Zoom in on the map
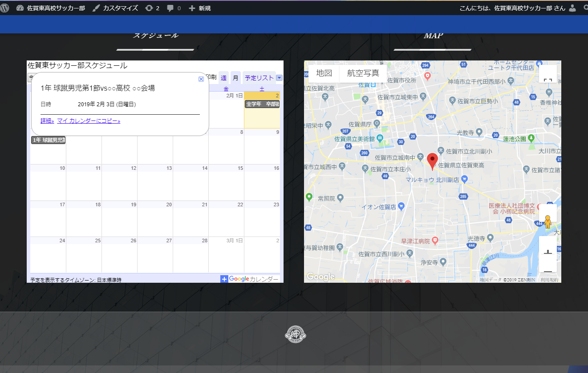 (x=548, y=251)
